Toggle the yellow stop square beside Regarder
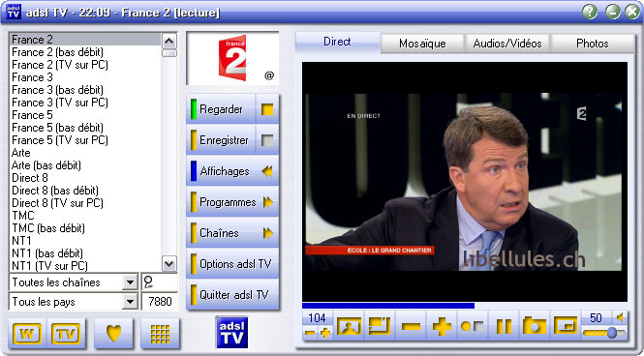Image resolution: width=644 pixels, height=356 pixels. [x=267, y=109]
